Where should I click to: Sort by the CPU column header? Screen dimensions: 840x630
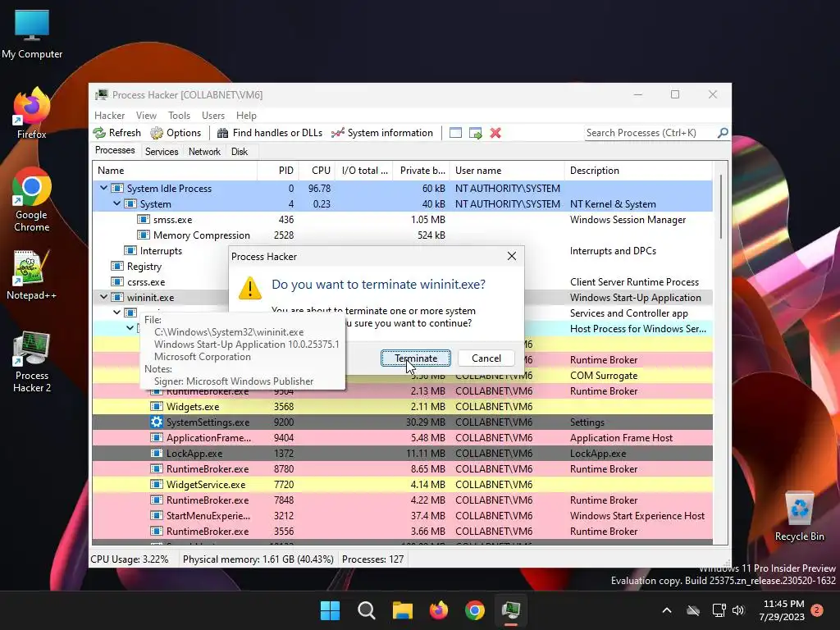click(x=316, y=171)
